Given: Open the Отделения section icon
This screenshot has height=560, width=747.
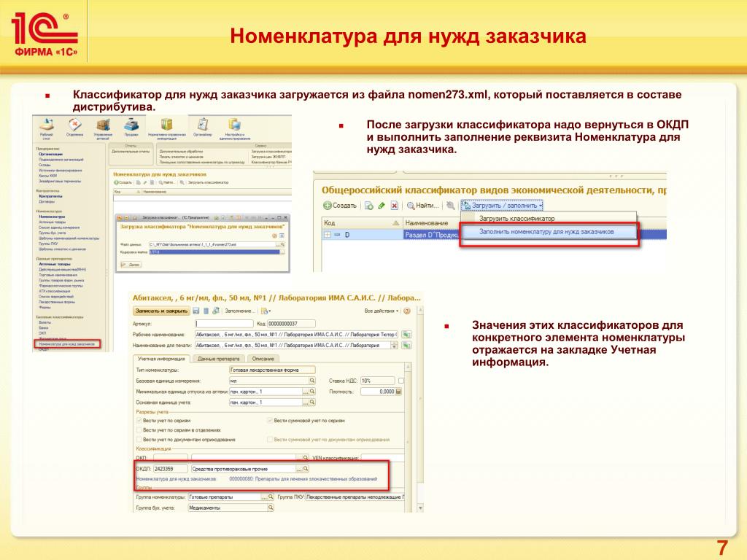Looking at the screenshot, I should point(75,125).
